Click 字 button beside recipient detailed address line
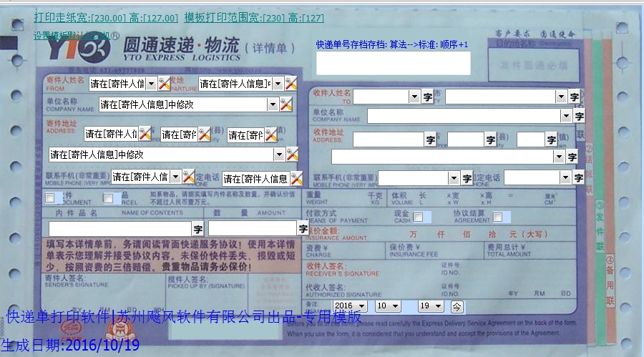 572,157
